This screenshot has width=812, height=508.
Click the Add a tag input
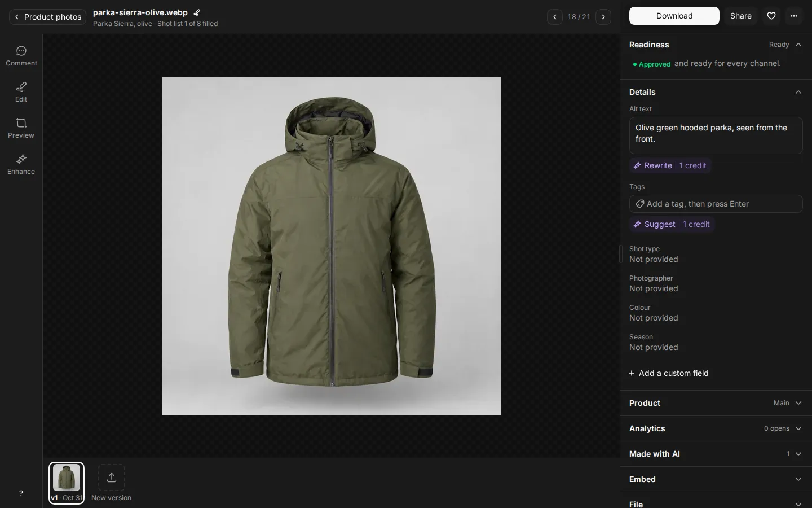[x=716, y=204]
